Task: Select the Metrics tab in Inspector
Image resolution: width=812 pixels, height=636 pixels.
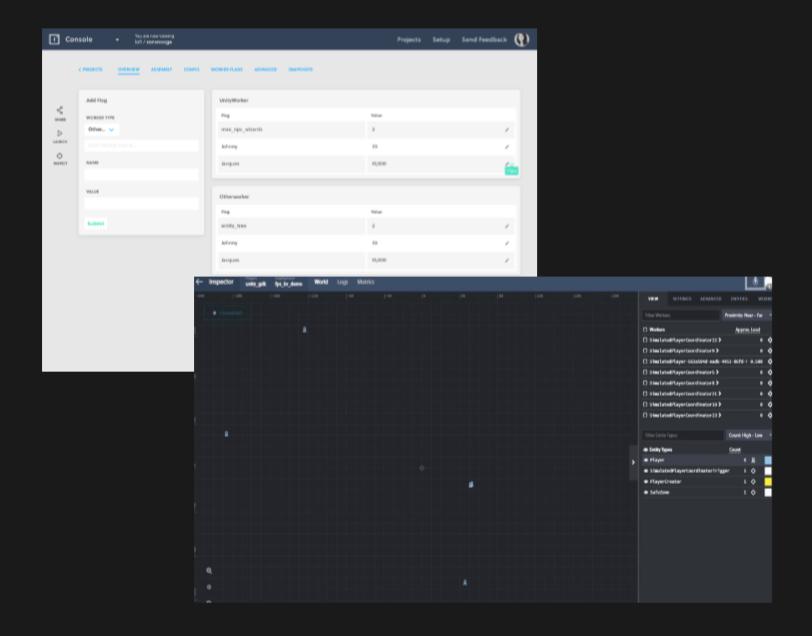Action: click(x=366, y=282)
